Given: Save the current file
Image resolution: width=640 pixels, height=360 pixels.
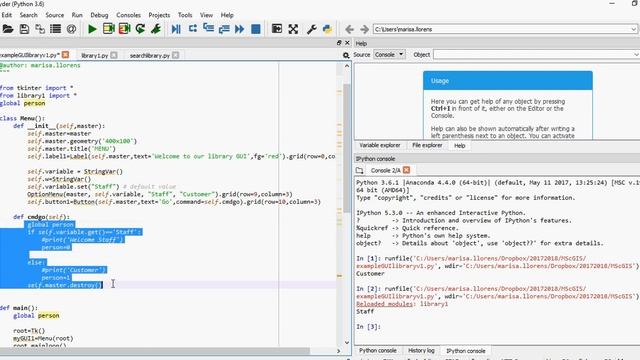Looking at the screenshot, I should pyautogui.click(x=24, y=29).
